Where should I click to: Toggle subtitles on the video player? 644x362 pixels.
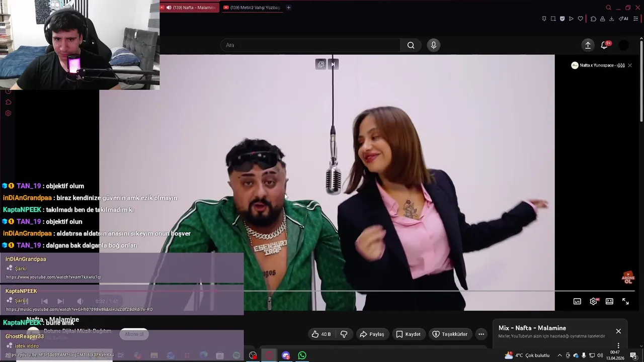point(577,301)
